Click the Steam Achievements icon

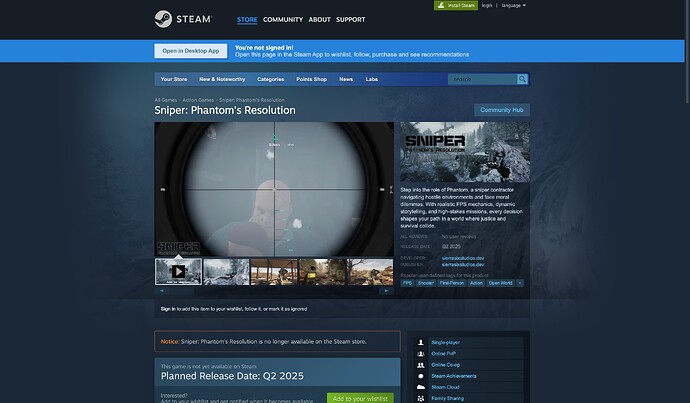click(x=421, y=376)
